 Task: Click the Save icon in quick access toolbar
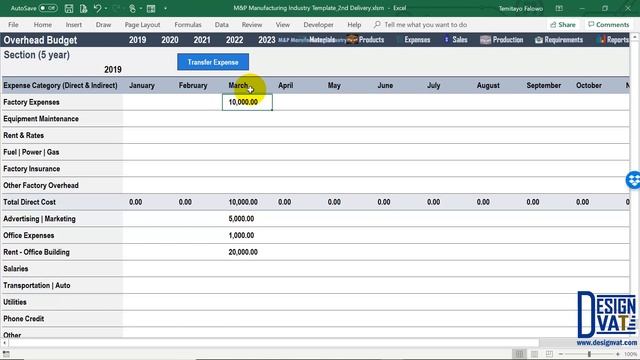point(69,8)
